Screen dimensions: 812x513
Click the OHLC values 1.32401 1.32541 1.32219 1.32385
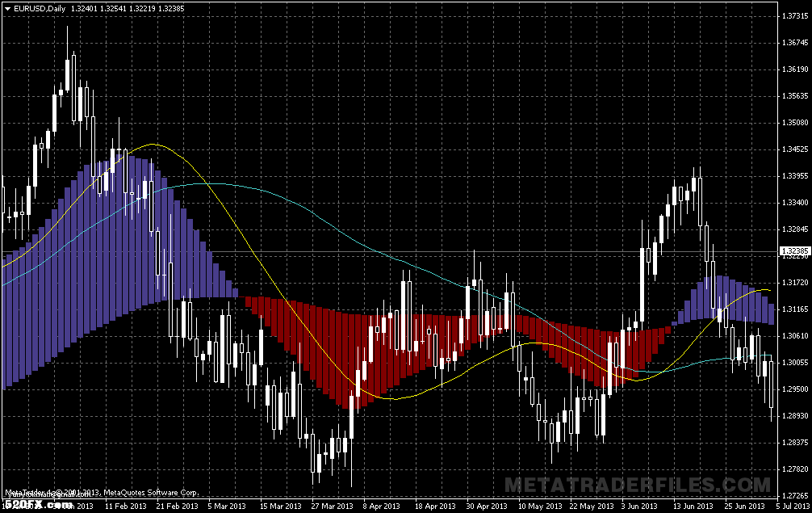128,9
